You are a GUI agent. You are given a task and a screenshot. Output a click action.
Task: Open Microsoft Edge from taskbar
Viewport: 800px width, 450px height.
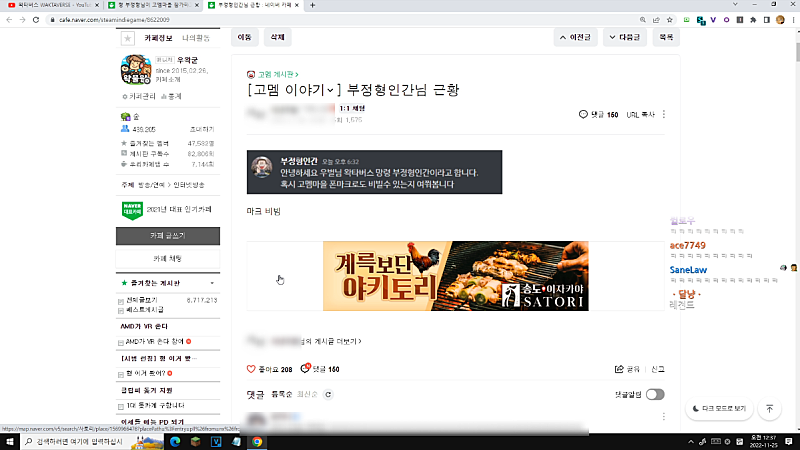(175, 442)
